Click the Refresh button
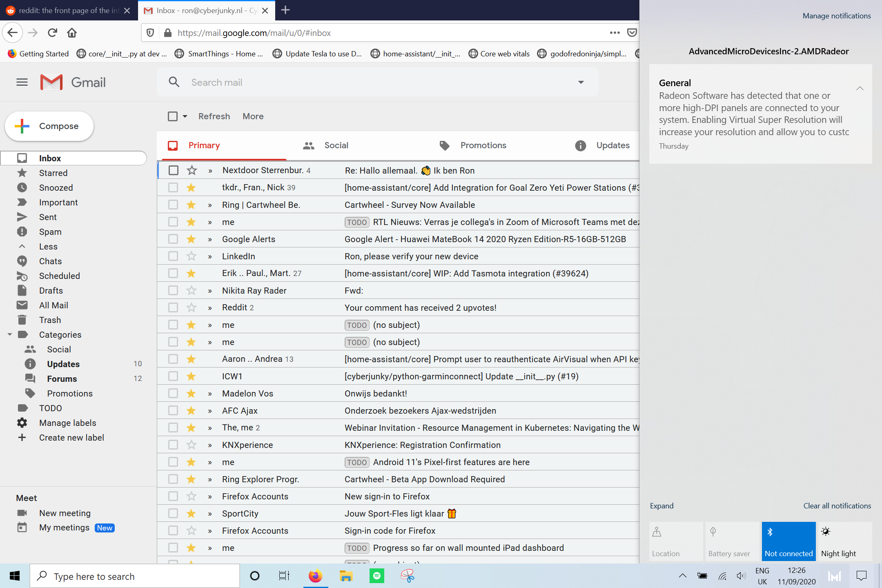This screenshot has width=882, height=588. tap(214, 116)
